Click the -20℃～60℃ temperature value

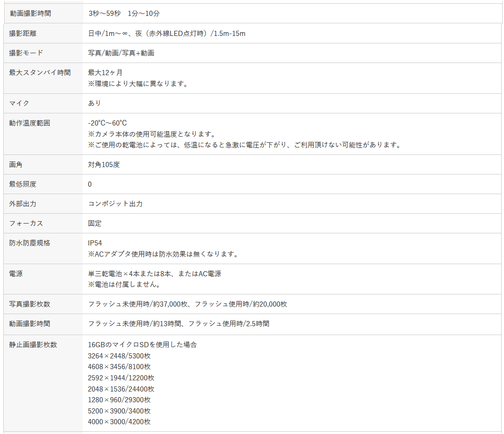tap(107, 123)
